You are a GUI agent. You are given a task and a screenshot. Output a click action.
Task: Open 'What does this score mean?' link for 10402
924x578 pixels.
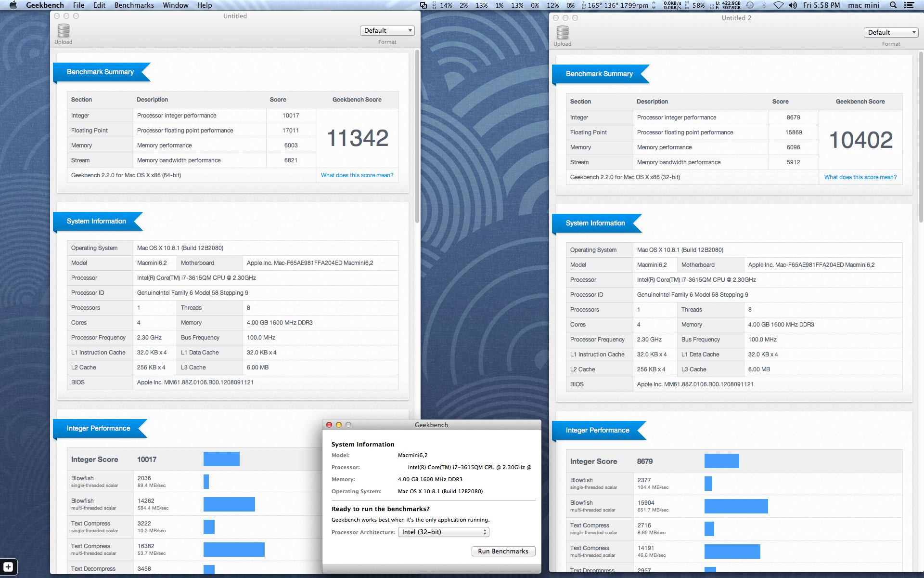[860, 177]
